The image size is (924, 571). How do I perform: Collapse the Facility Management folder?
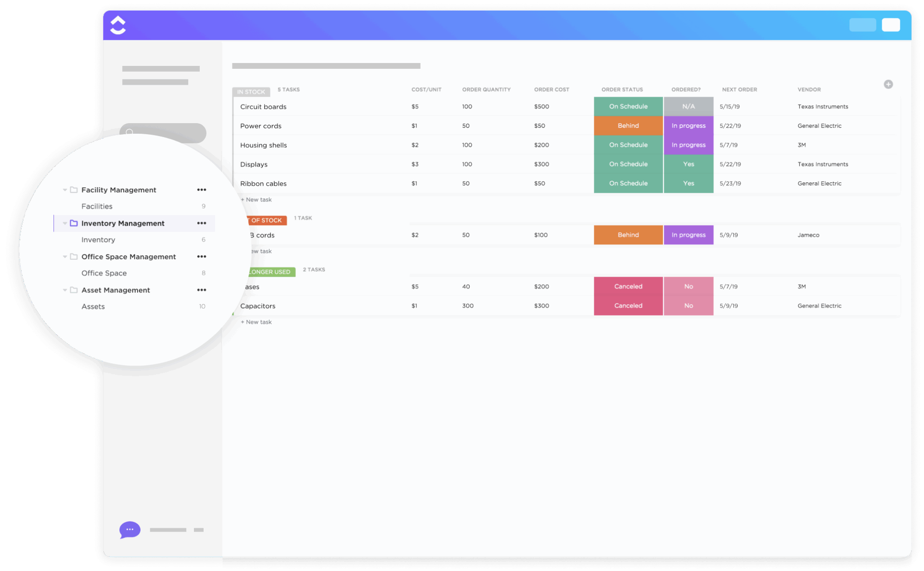65,190
